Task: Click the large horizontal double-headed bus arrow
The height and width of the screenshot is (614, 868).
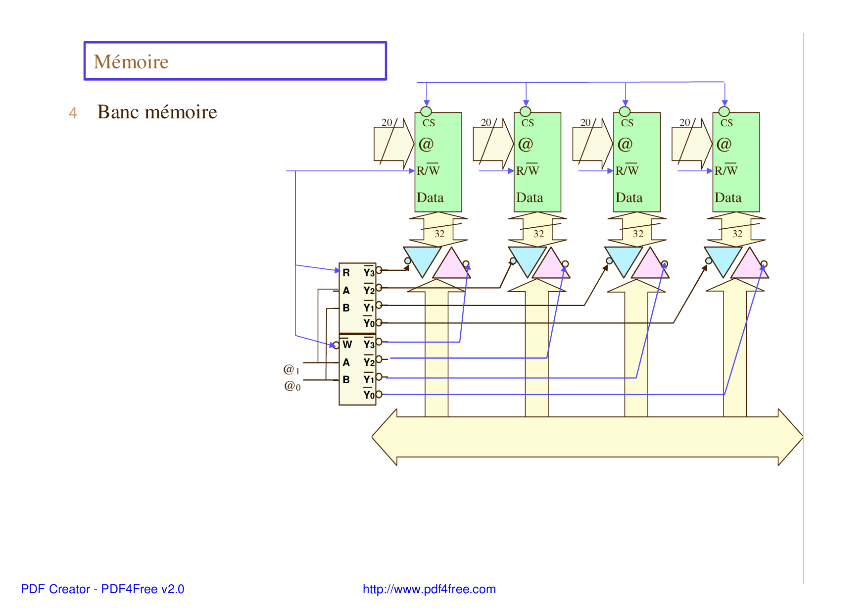Action: [587, 437]
